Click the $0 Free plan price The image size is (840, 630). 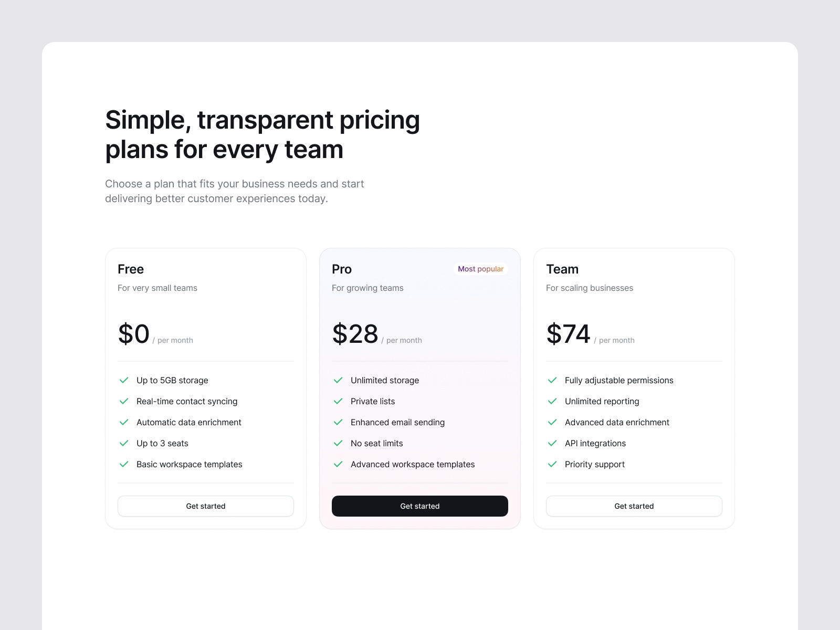pos(134,334)
